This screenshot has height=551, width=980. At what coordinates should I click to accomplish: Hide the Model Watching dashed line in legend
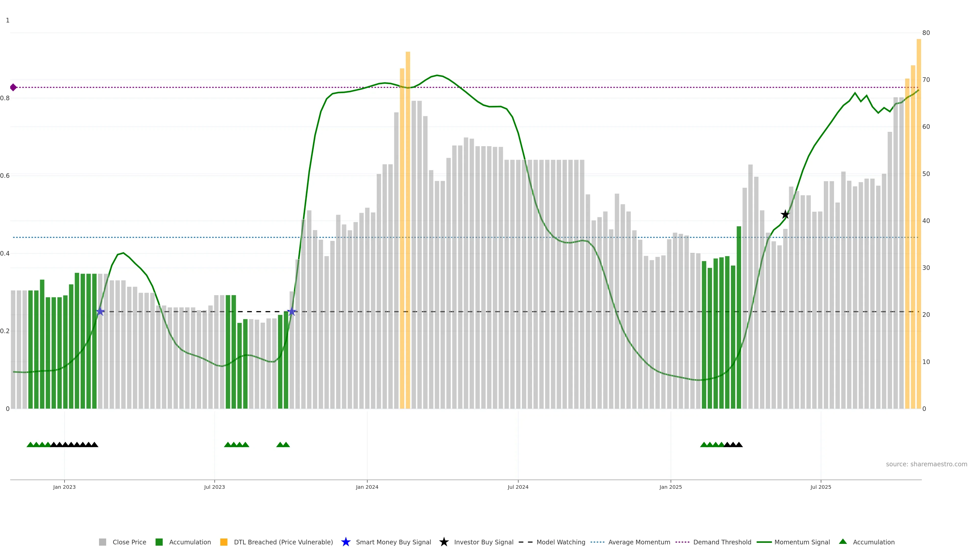click(x=525, y=542)
